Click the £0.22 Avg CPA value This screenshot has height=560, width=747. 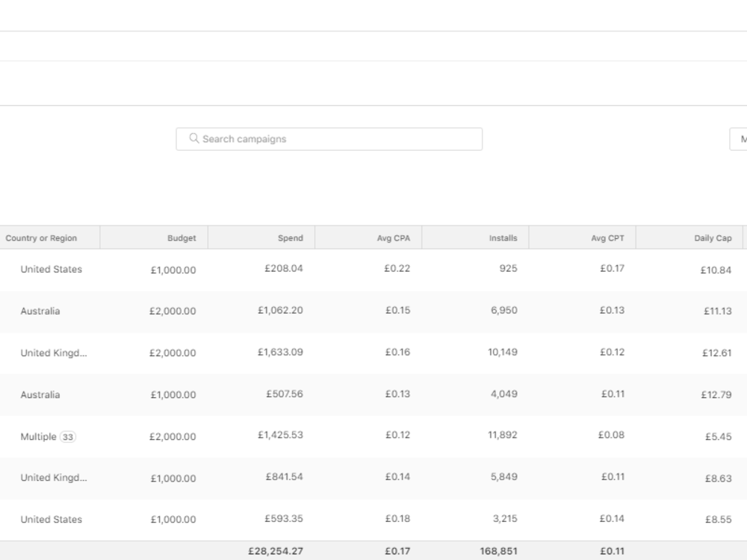pyautogui.click(x=397, y=269)
